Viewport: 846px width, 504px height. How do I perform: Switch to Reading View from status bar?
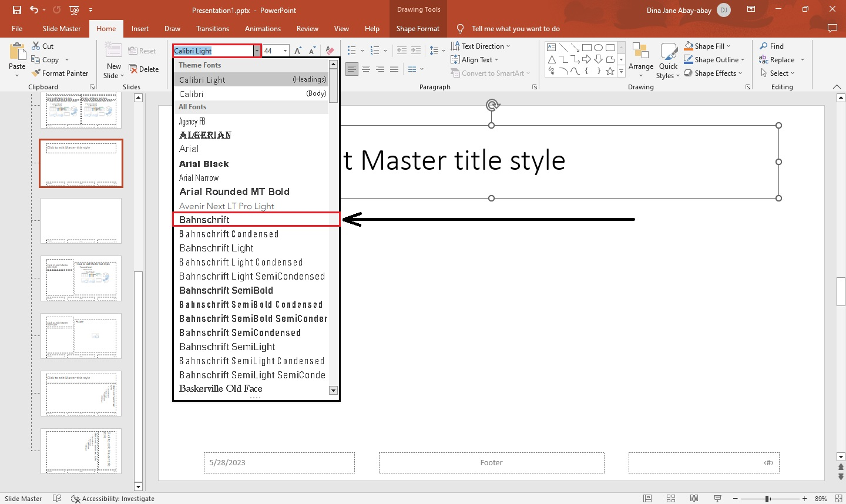[x=694, y=498]
